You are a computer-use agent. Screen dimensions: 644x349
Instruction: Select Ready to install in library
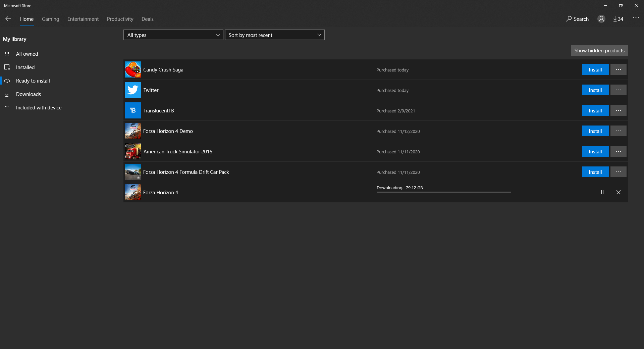tap(33, 81)
